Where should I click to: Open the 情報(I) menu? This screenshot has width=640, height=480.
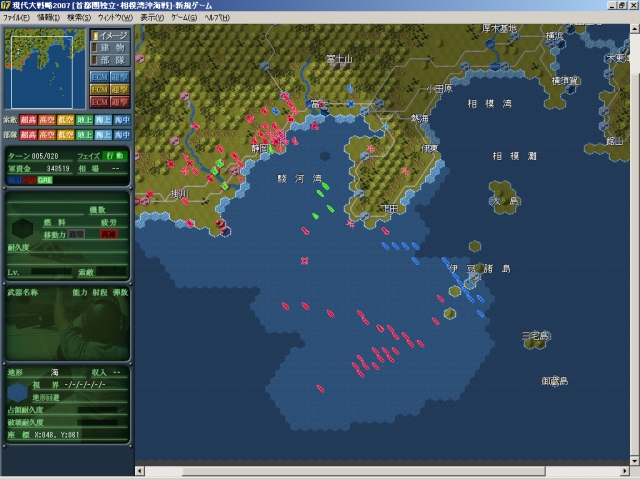(x=48, y=18)
